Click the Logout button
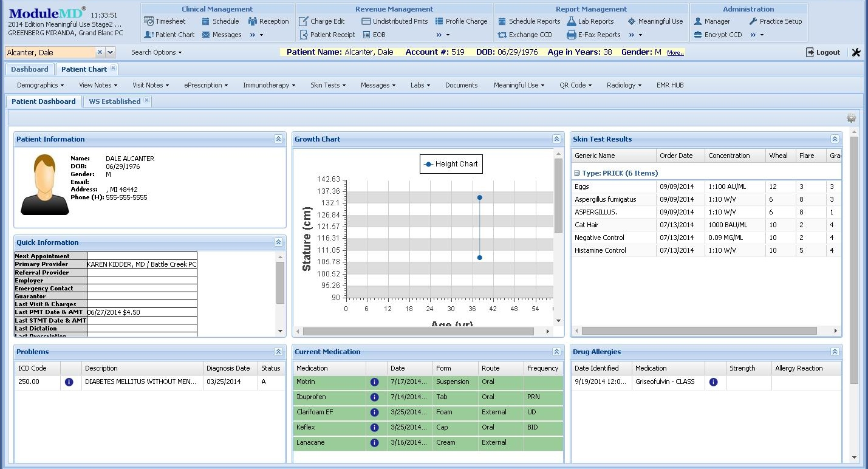868x469 pixels. coord(823,52)
